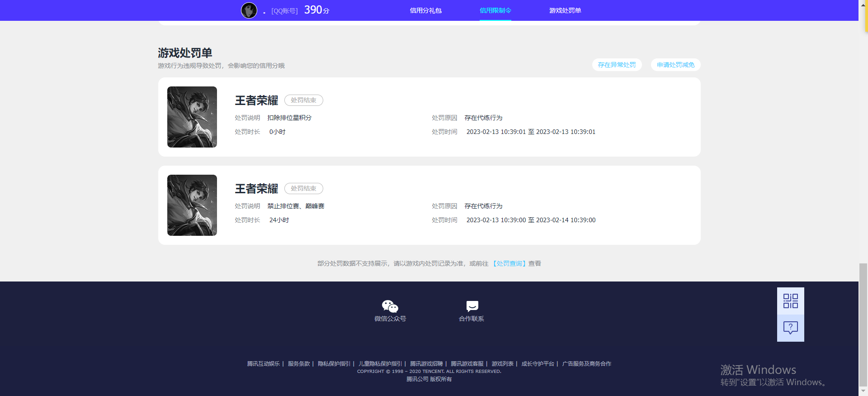Click time range ending 2023-02-13 10:39:01
The height and width of the screenshot is (396, 868).
(x=531, y=132)
